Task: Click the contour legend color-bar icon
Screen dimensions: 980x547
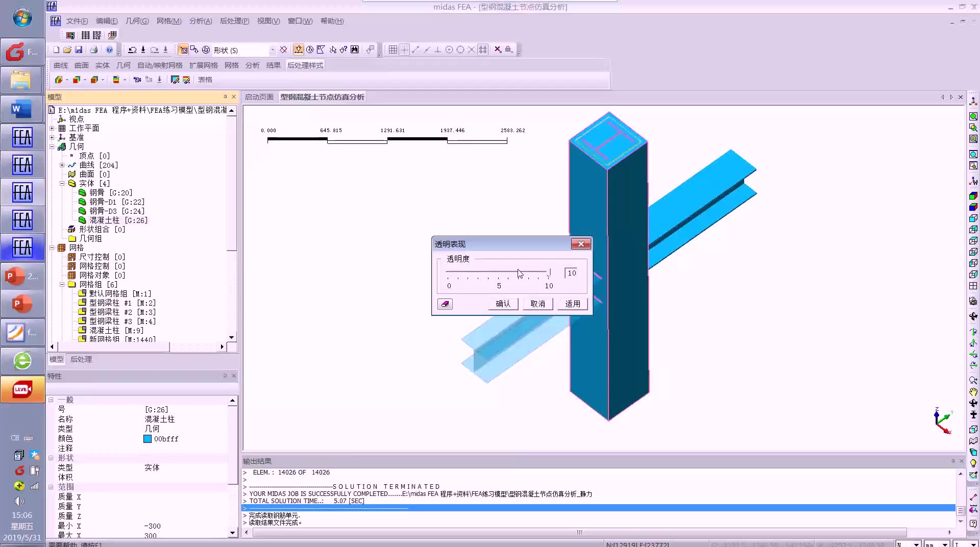Action: (x=116, y=80)
